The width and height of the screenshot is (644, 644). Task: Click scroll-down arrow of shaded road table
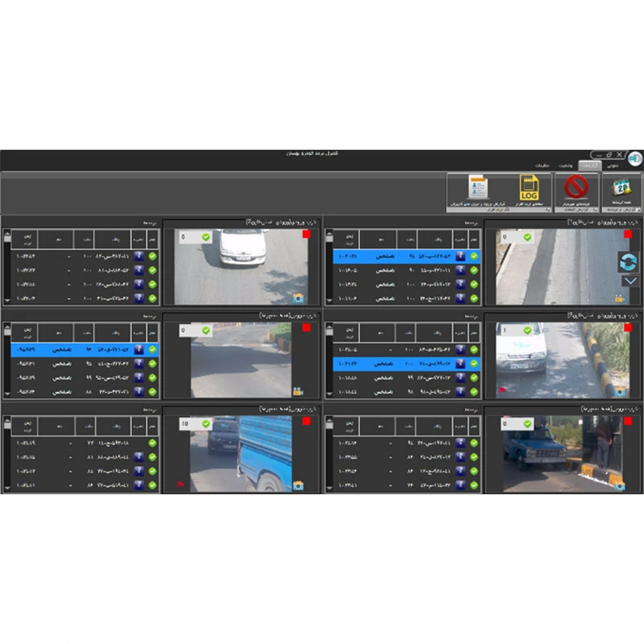tap(7, 394)
